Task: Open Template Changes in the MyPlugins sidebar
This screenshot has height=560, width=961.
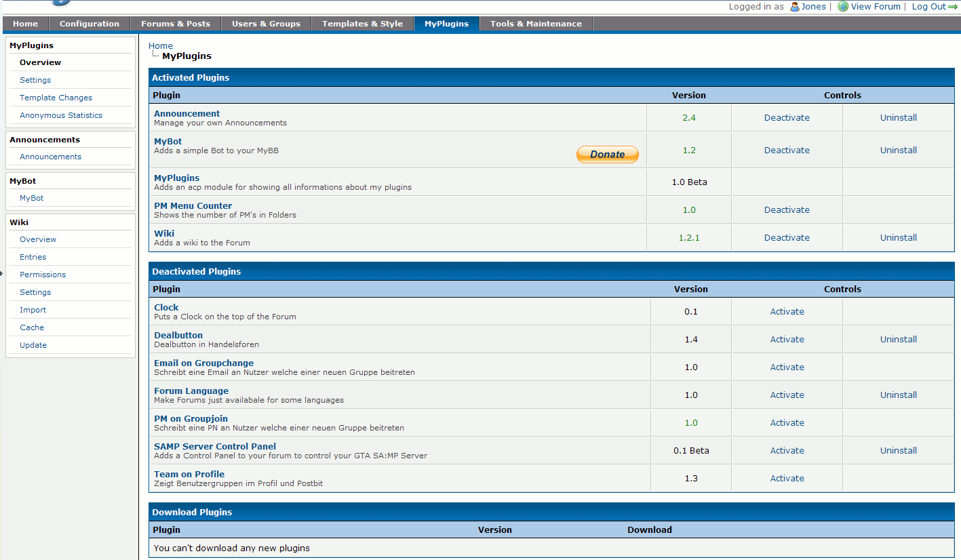Action: pyautogui.click(x=56, y=98)
